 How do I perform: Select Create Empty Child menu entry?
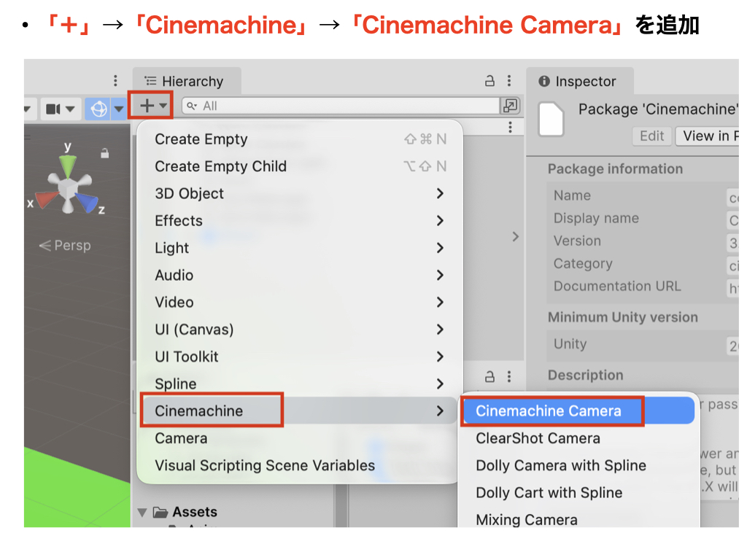pyautogui.click(x=300, y=166)
